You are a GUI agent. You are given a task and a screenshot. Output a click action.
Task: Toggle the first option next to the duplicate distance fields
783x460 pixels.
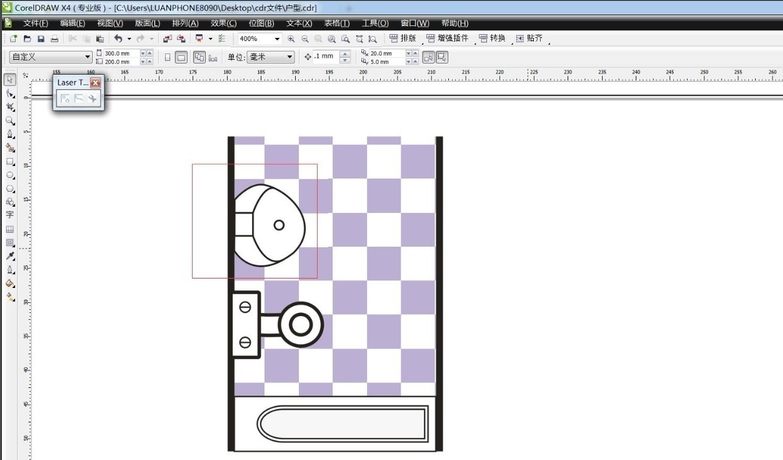click(429, 57)
